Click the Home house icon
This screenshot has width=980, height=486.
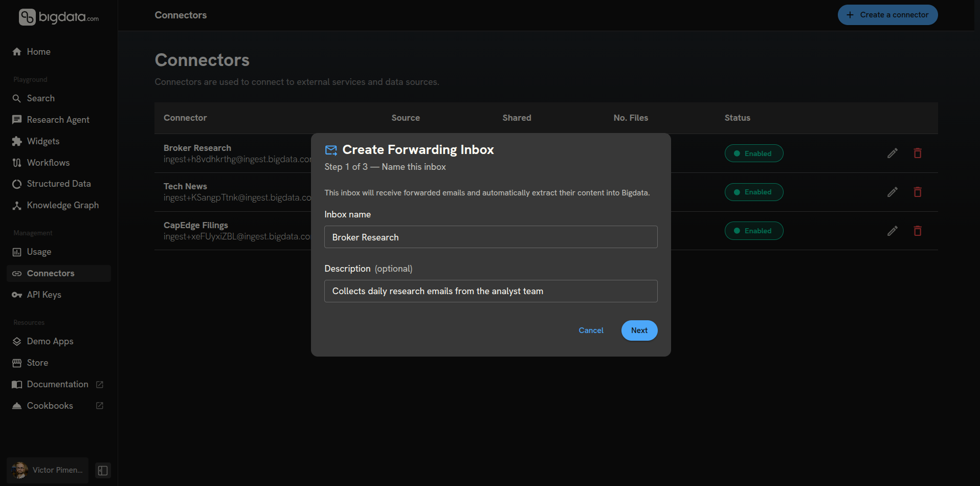17,52
